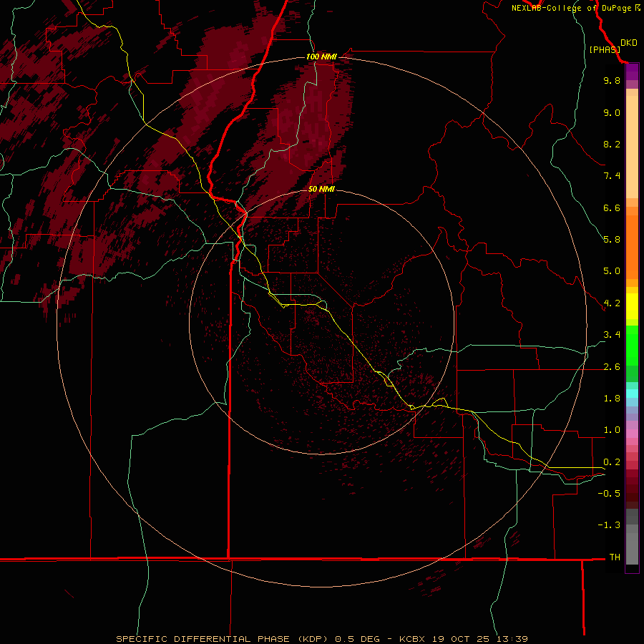The width and height of the screenshot is (644, 644).
Task: Click the KCBX station identifier in caption
Action: [414, 639]
